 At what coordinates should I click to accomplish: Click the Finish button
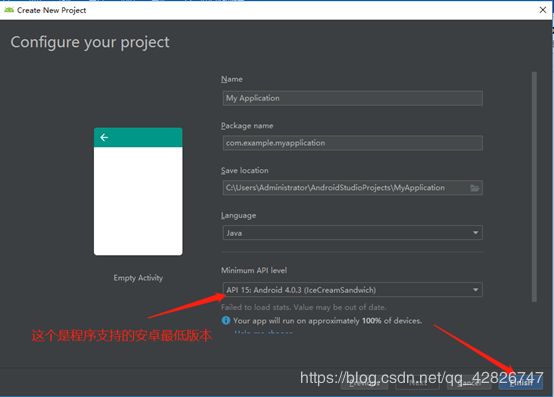pyautogui.click(x=521, y=383)
